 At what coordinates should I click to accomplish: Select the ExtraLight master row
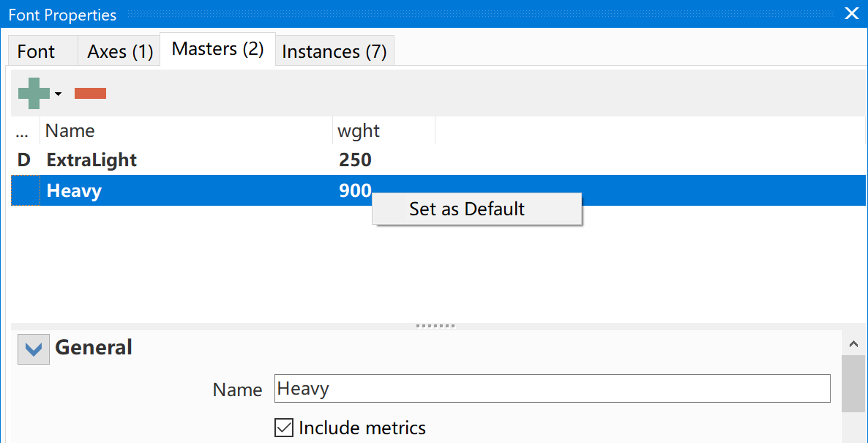[438, 160]
